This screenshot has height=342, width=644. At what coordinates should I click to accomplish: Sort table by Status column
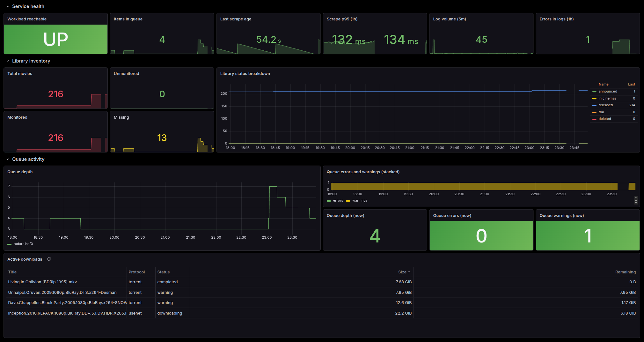[x=163, y=272]
